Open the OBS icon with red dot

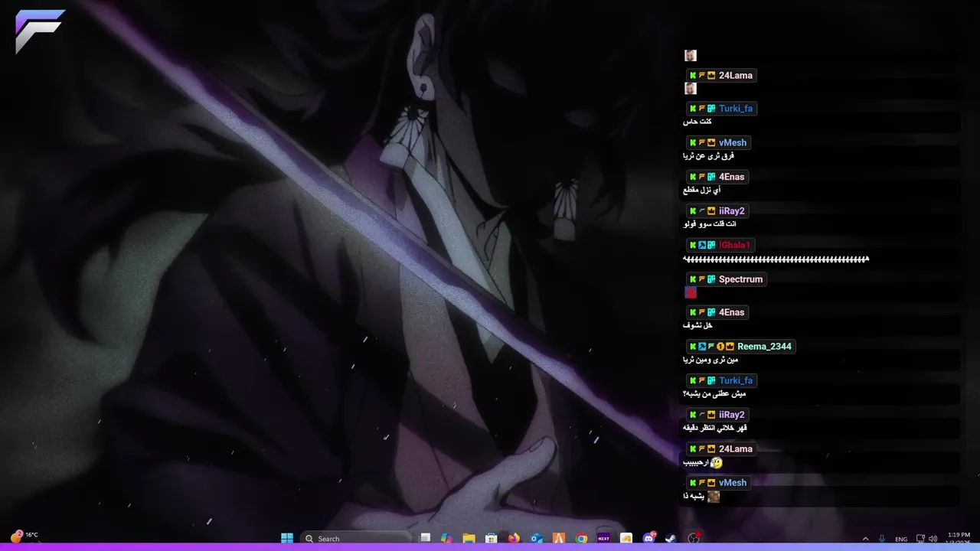click(694, 537)
